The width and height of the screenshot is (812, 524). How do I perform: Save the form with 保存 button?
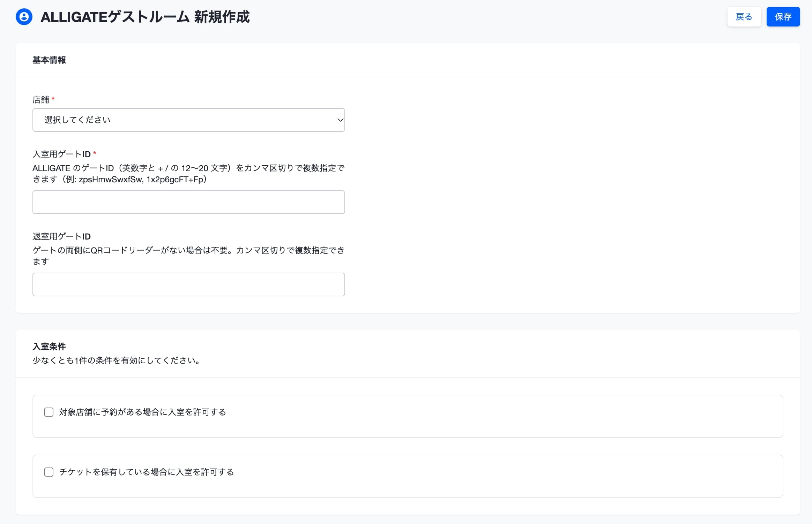click(x=783, y=17)
